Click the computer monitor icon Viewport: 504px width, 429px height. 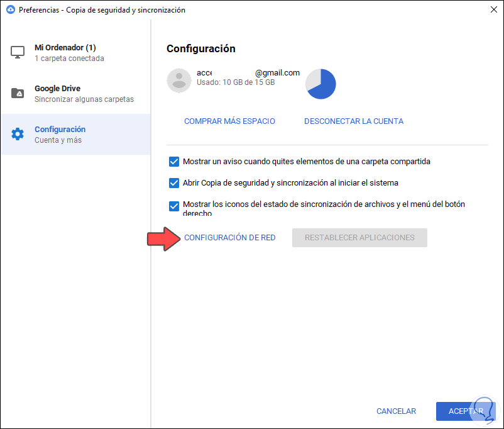[x=18, y=52]
